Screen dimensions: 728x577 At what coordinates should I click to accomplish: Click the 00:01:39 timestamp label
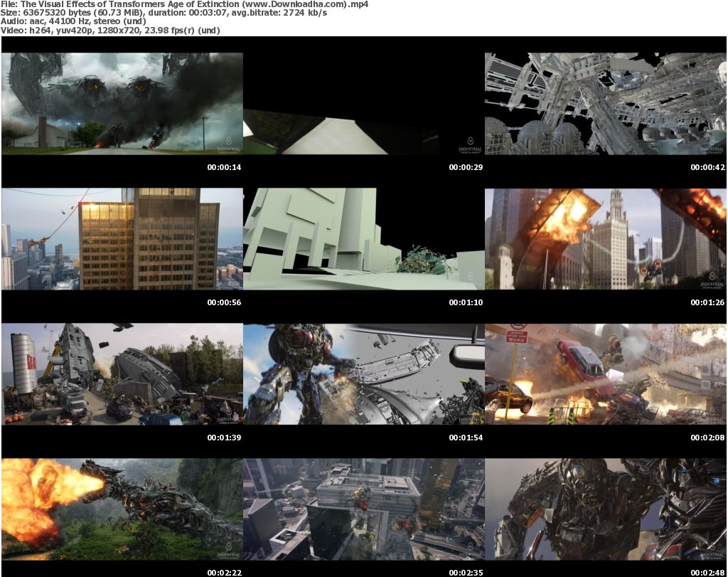coord(224,438)
